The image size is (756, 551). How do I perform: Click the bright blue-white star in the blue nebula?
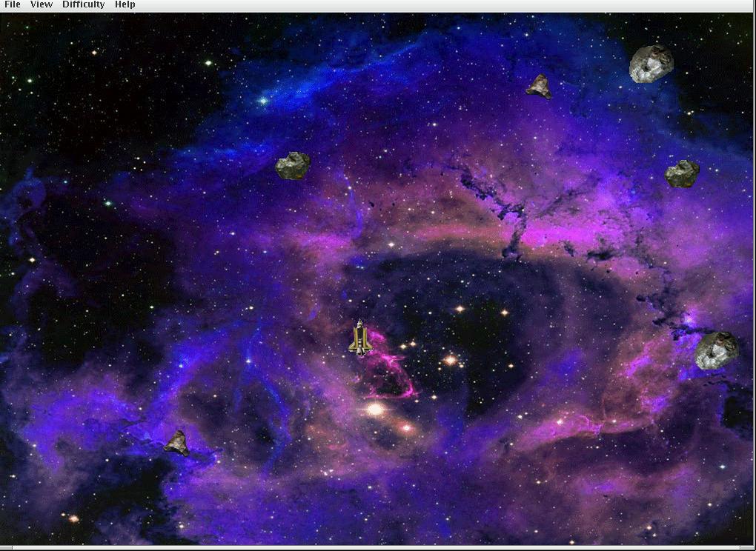pyautogui.click(x=262, y=100)
